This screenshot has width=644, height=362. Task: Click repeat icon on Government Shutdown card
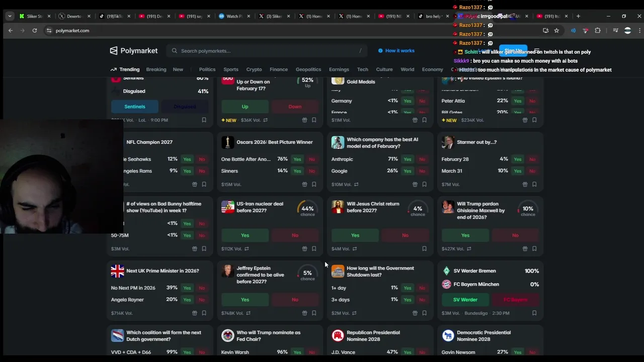coord(354,313)
